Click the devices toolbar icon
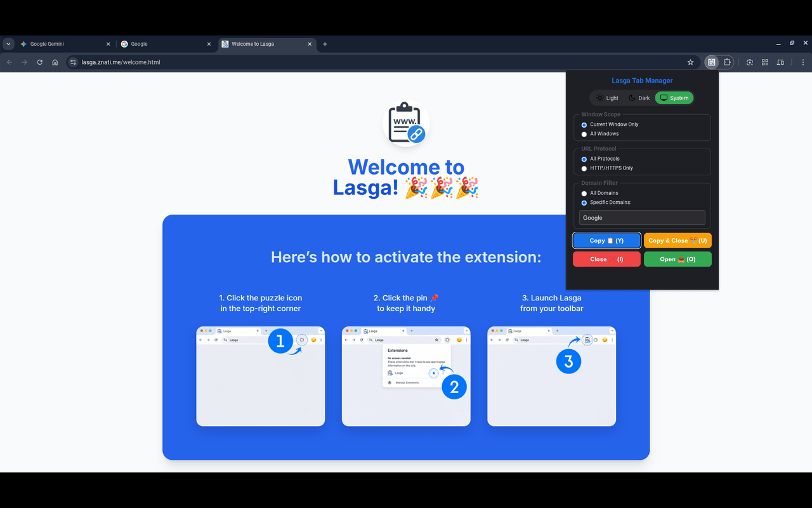The height and width of the screenshot is (508, 812). pos(780,62)
